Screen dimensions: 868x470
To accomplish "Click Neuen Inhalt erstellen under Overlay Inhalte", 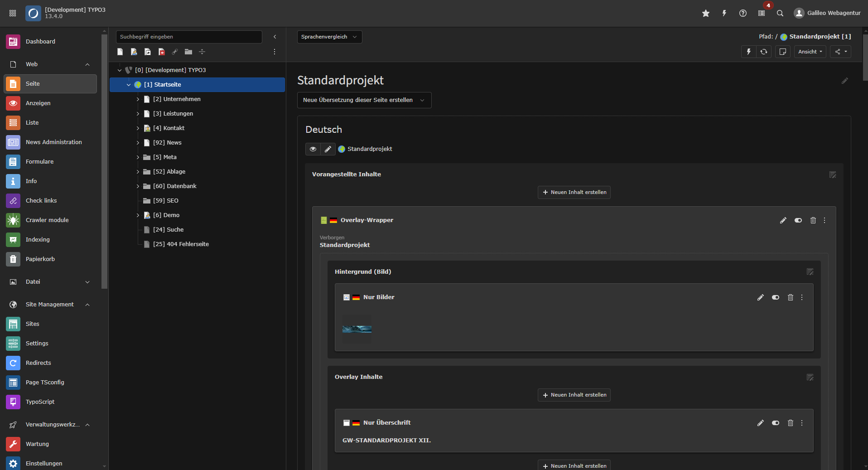I will [x=574, y=395].
